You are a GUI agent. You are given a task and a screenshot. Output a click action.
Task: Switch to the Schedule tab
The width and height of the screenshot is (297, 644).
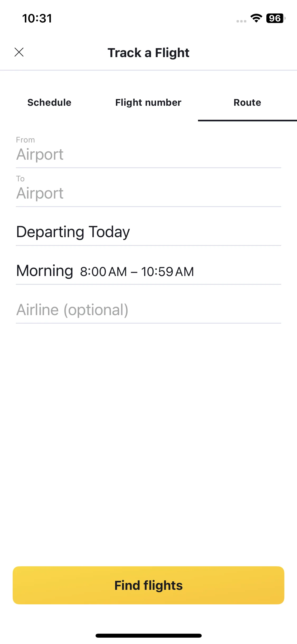coord(49,103)
